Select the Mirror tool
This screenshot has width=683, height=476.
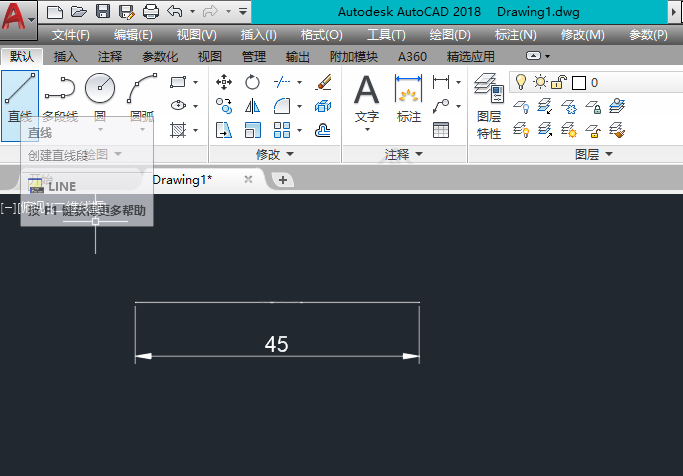coord(252,106)
